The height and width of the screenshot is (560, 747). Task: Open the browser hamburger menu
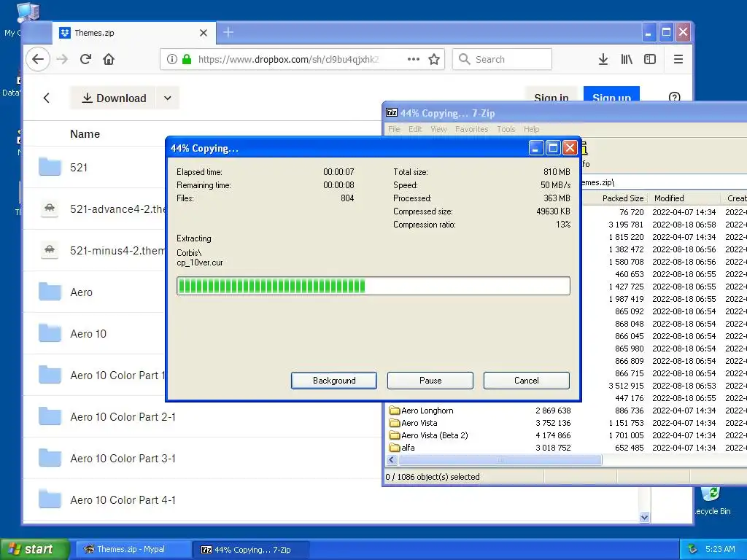tap(678, 59)
